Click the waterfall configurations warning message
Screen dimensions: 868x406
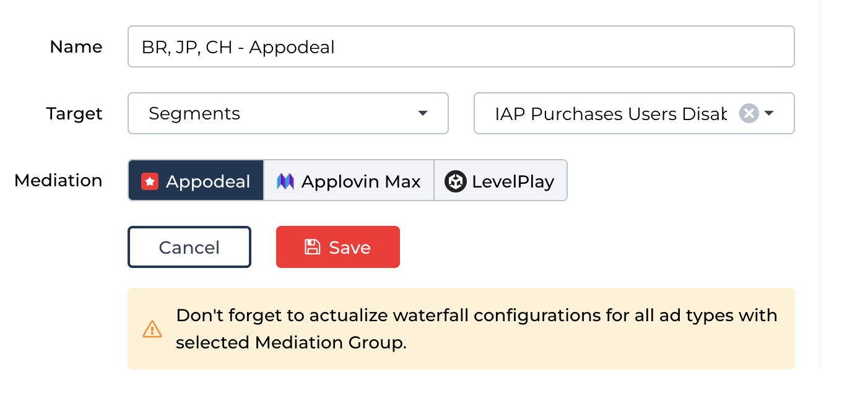coord(475,329)
